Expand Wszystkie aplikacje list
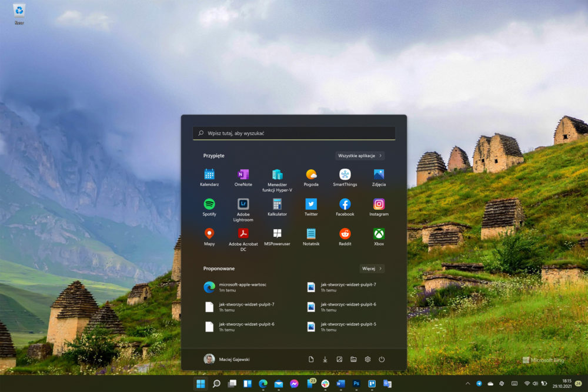Image resolution: width=588 pixels, height=392 pixels. 360,156
